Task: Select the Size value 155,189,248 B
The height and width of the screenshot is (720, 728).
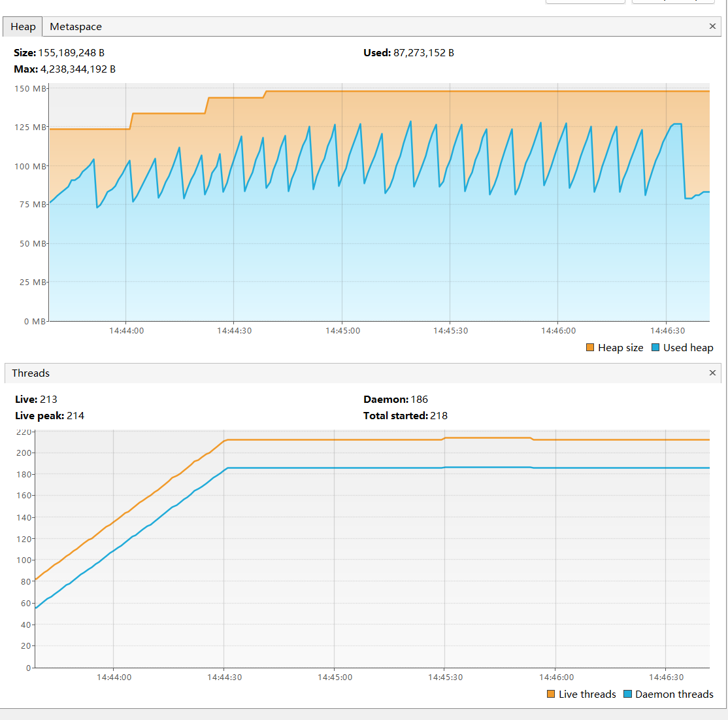Action: tap(71, 53)
